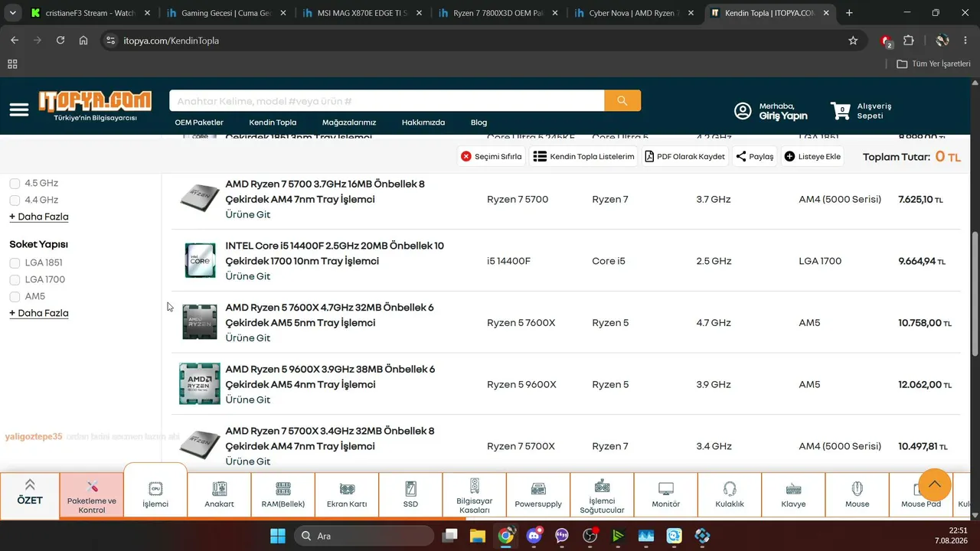Screen dimensions: 980x551
Task: Select the Bilgisayar Kasaları category
Action: click(x=475, y=495)
